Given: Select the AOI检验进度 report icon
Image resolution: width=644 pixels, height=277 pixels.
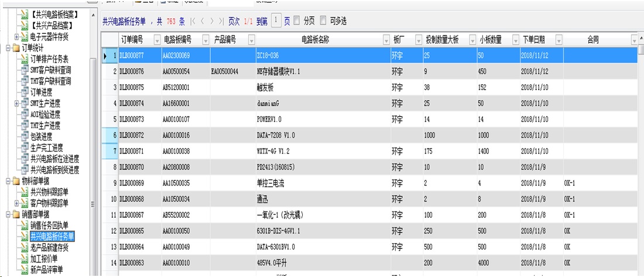Looking at the screenshot, I should pos(25,114).
